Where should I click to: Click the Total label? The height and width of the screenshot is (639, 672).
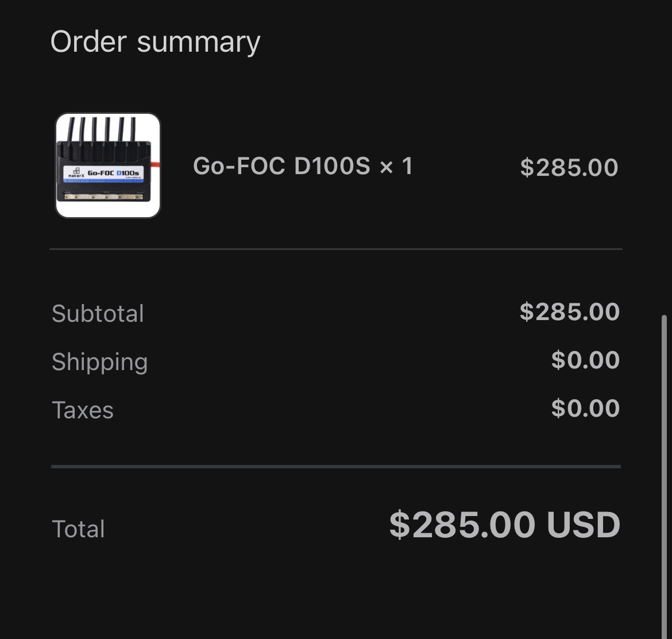tap(78, 529)
